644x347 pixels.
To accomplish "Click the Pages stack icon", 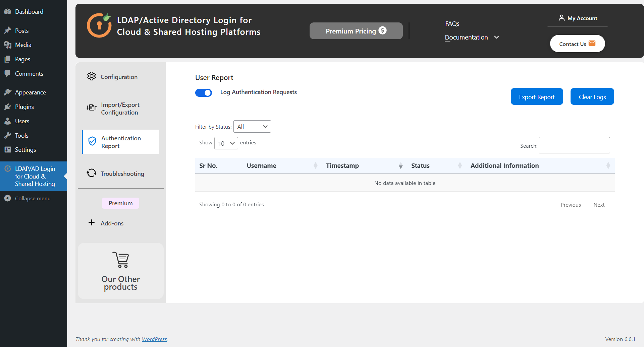I will pos(7,59).
